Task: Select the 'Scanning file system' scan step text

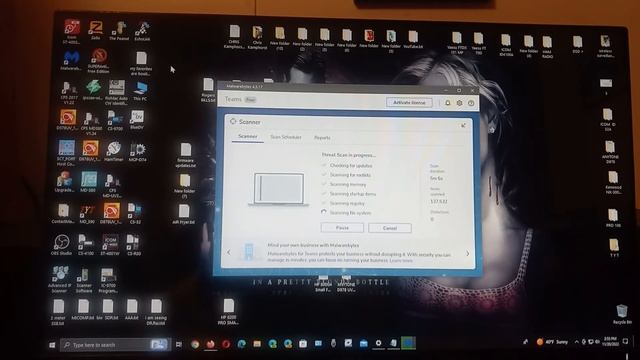Action: point(350,213)
